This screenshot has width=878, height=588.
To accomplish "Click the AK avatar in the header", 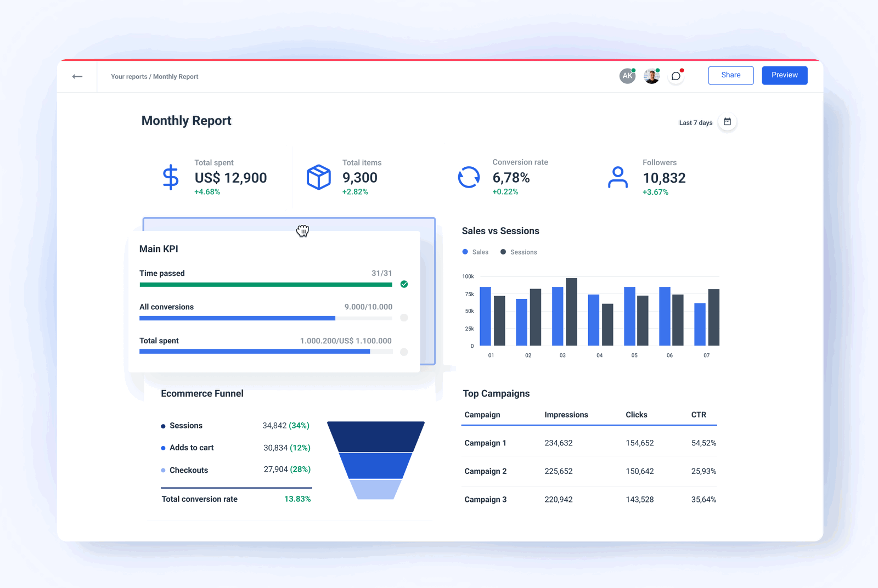I will [x=627, y=76].
